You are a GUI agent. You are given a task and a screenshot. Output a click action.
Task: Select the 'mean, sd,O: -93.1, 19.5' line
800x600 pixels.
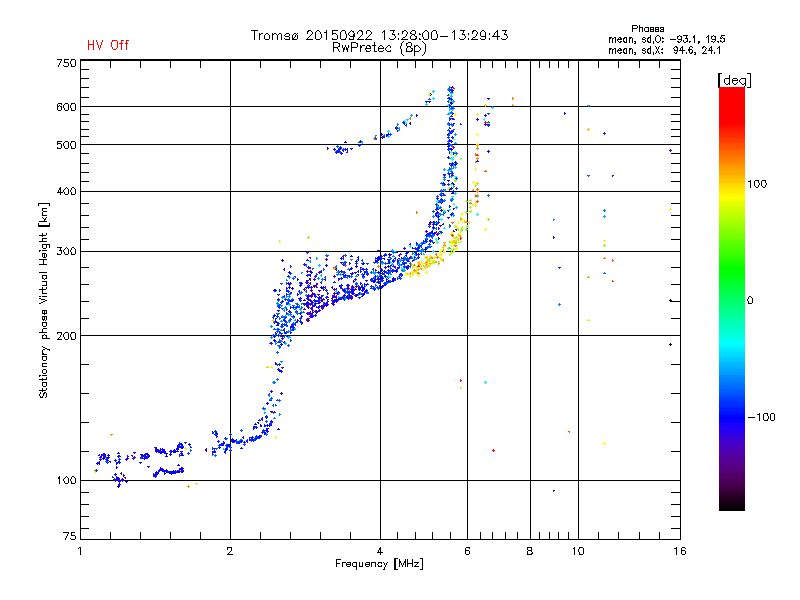coord(666,39)
